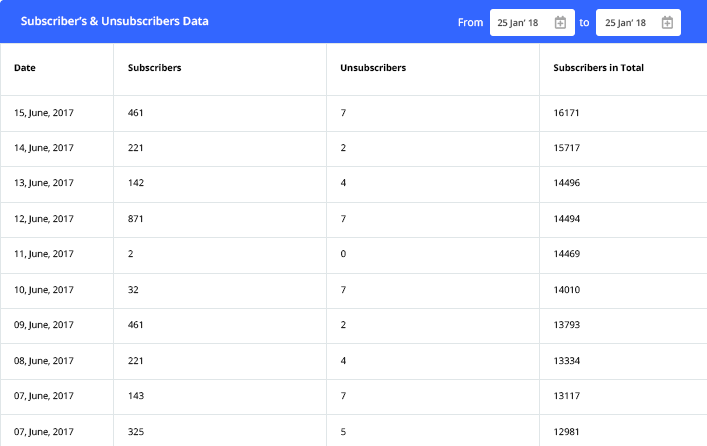This screenshot has height=446, width=707.
Task: Select total subscribers value 13334
Action: tap(567, 361)
